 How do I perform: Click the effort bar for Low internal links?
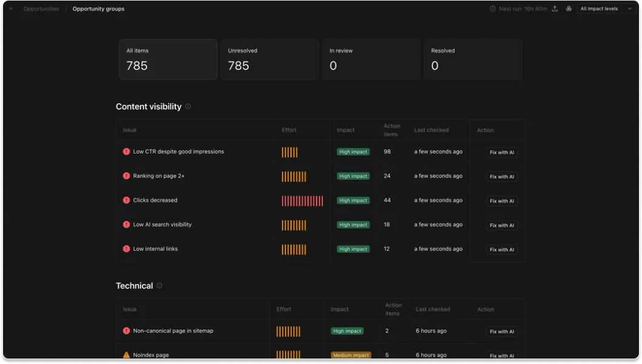293,250
